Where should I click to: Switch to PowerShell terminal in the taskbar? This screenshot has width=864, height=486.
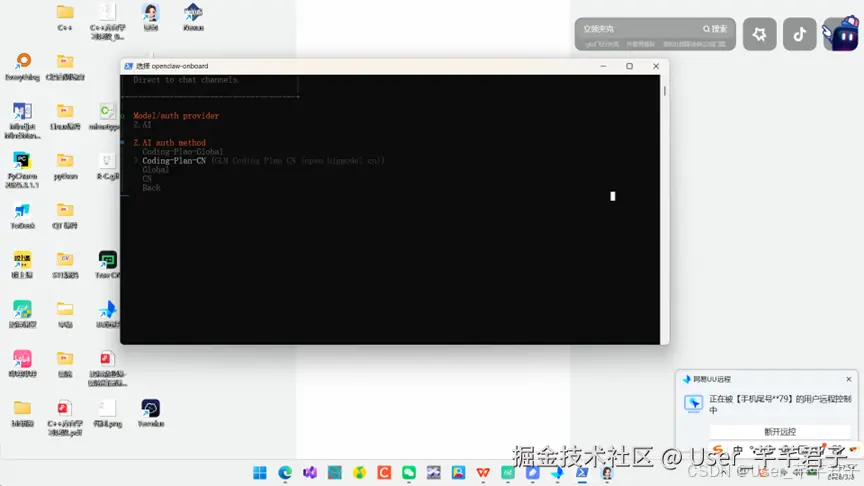(582, 473)
